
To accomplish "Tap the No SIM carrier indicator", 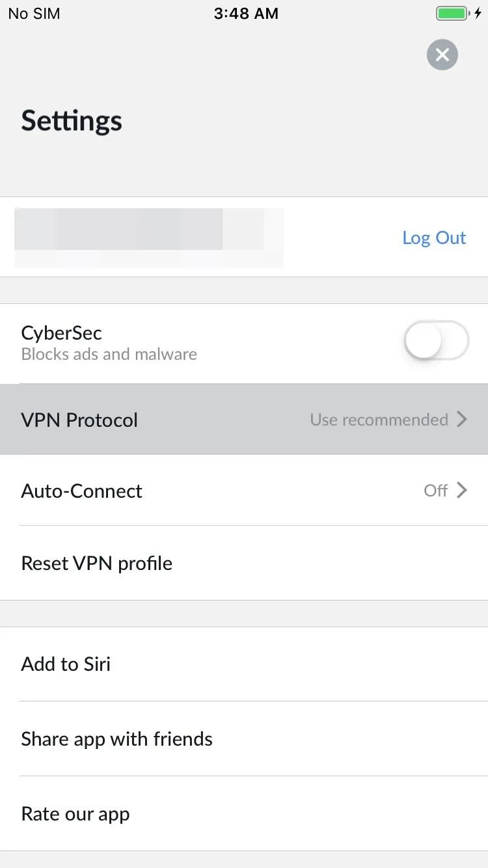I will click(x=34, y=14).
